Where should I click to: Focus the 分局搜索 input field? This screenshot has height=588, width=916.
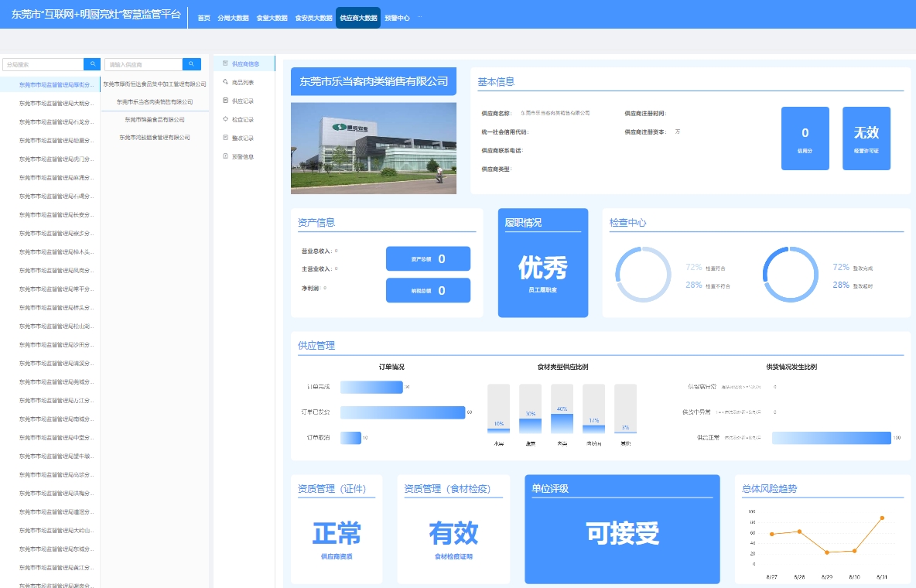click(x=43, y=64)
